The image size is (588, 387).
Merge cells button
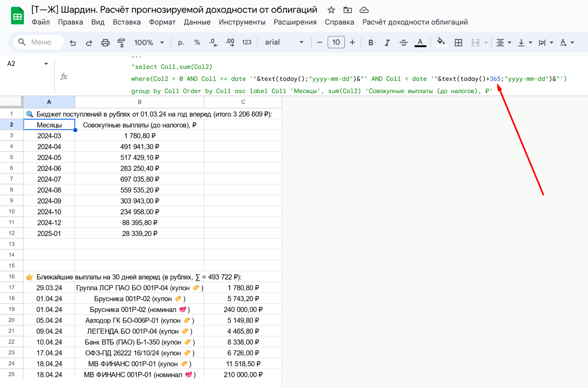click(x=475, y=42)
